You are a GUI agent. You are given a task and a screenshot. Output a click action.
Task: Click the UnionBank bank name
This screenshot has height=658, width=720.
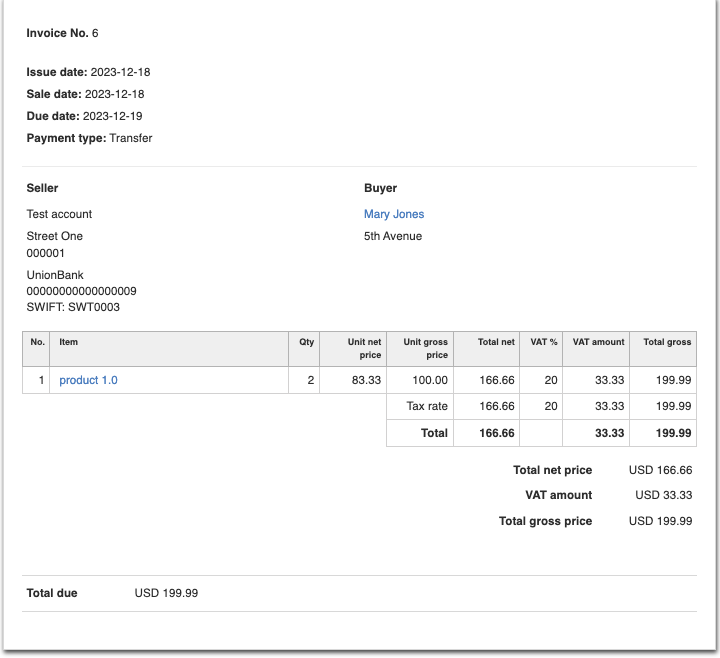(55, 275)
